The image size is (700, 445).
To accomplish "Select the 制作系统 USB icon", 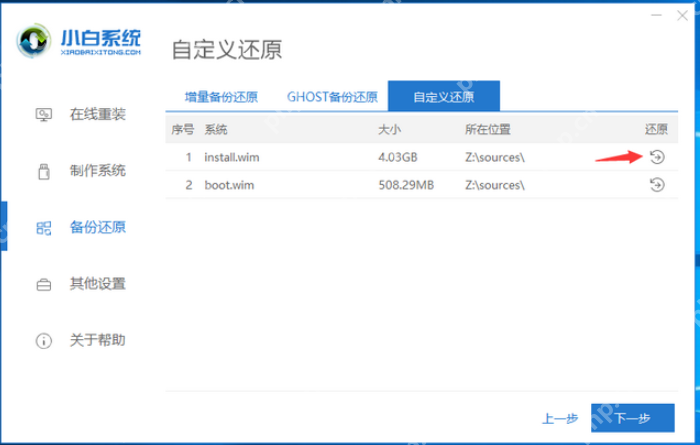I will tap(43, 170).
